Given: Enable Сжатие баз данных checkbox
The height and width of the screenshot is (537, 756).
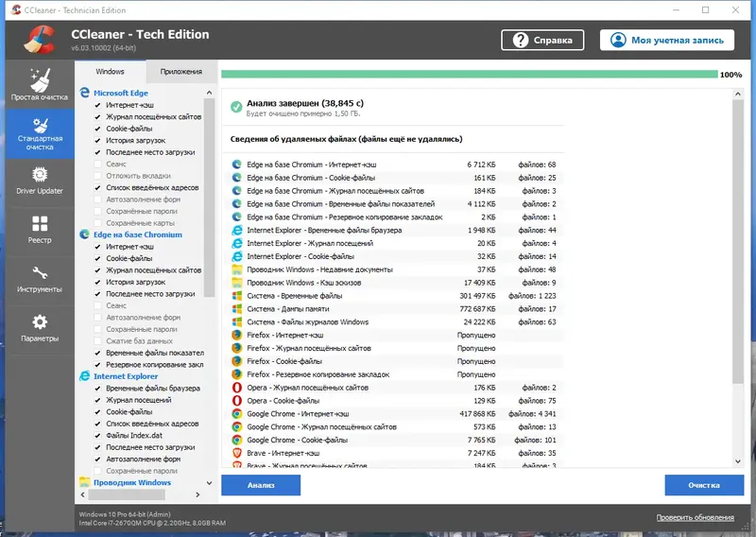Looking at the screenshot, I should tap(98, 341).
